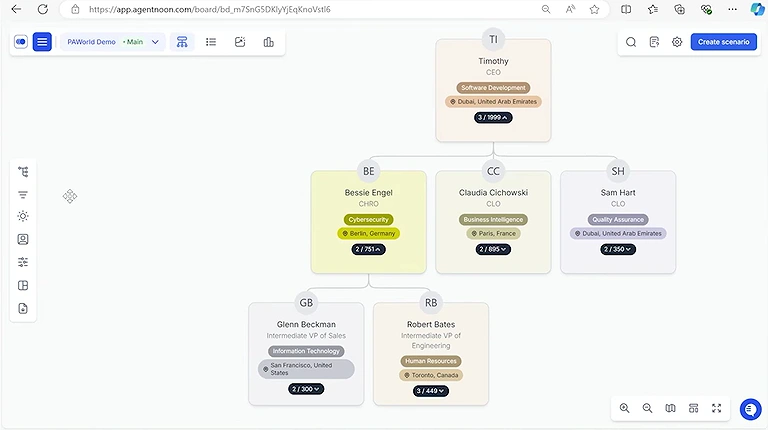Click the Paris, France location tag
This screenshot has height=430, width=768.
point(493,234)
